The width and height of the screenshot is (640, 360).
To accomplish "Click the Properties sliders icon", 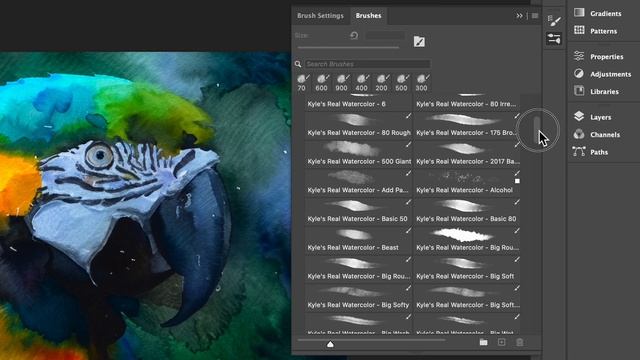I will [579, 56].
